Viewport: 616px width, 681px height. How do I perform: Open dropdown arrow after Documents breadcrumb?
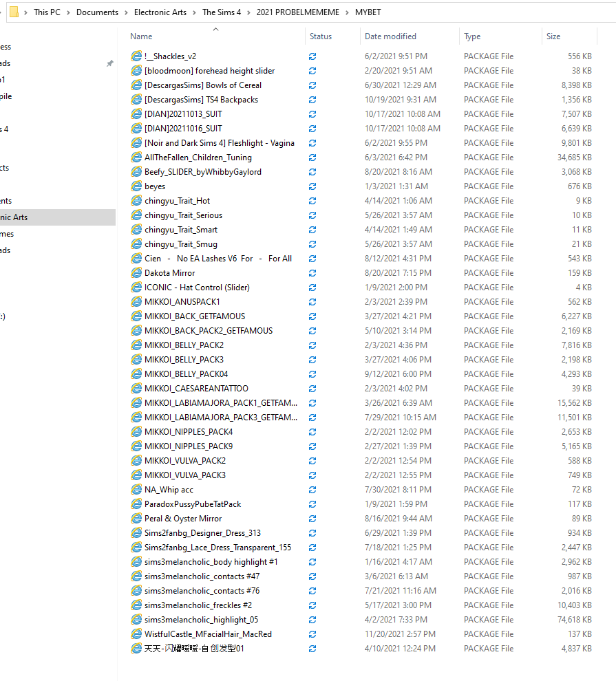click(126, 12)
